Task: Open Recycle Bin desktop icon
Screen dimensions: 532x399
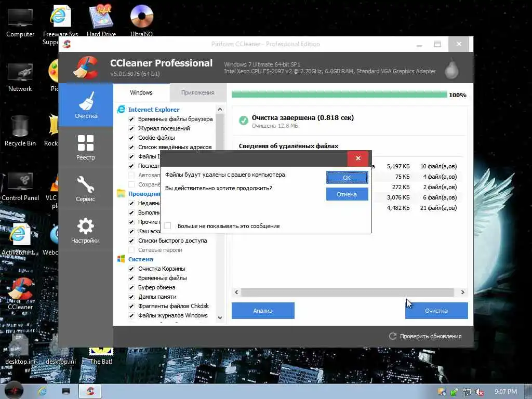Action: (20, 131)
